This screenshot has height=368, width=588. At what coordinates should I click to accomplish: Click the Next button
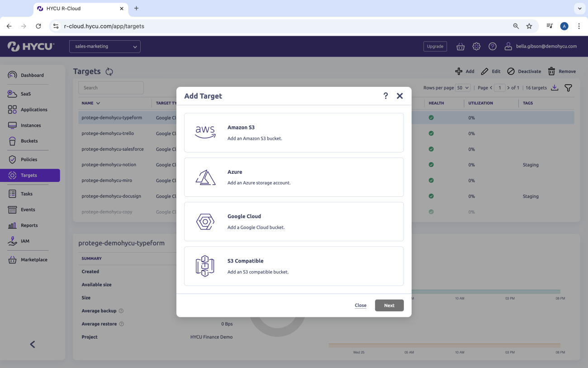pyautogui.click(x=389, y=306)
